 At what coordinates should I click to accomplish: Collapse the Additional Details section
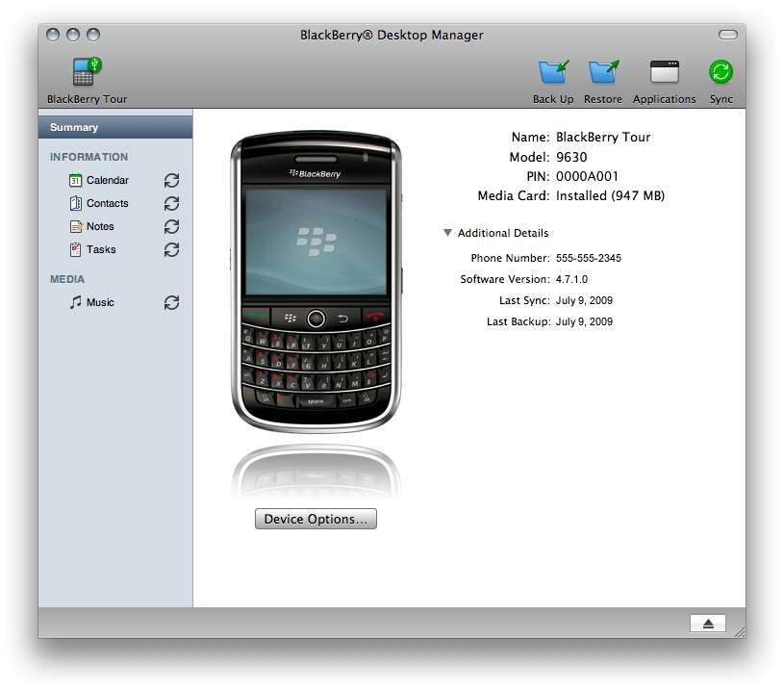[x=447, y=233]
